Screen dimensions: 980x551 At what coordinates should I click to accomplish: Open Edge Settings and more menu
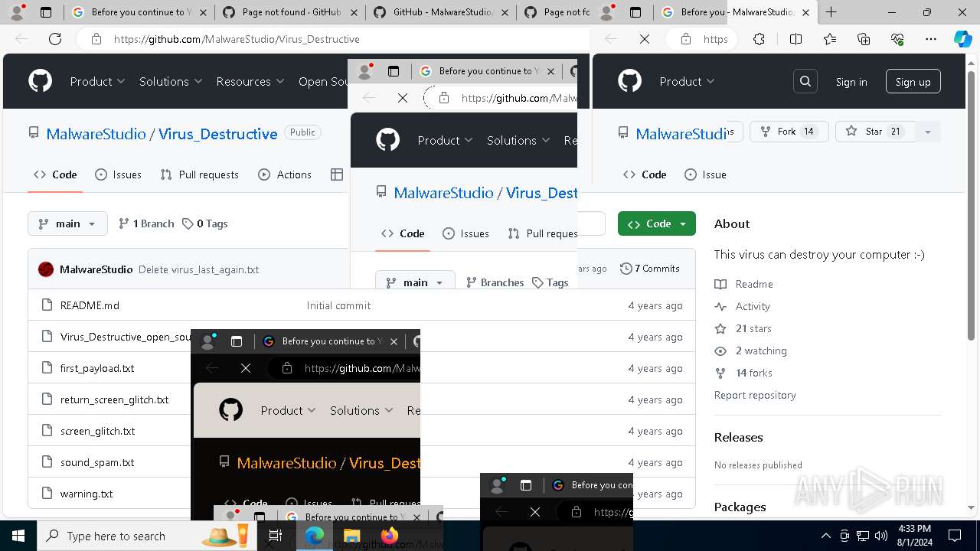(x=930, y=39)
